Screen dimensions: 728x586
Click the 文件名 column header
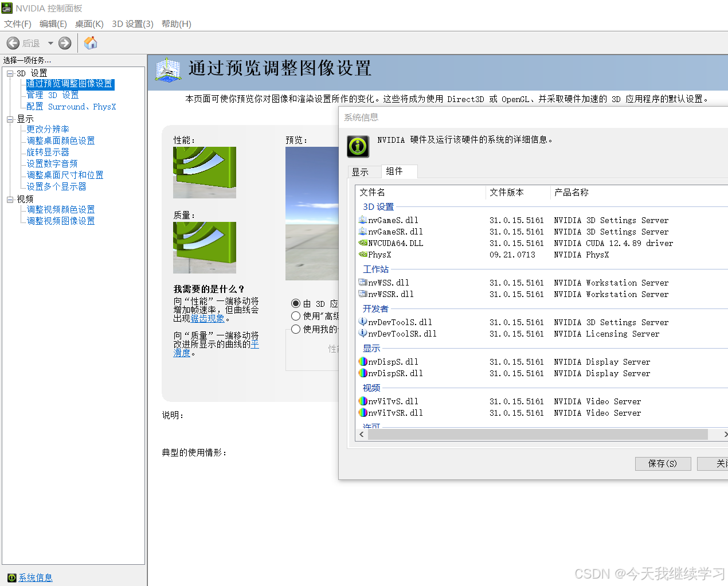(x=421, y=192)
